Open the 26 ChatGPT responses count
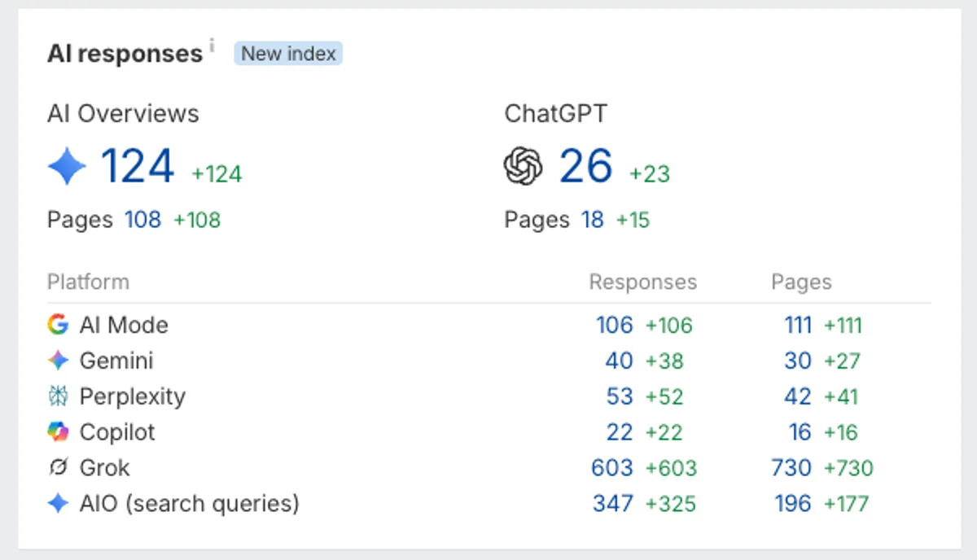The height and width of the screenshot is (560, 977). [x=585, y=167]
